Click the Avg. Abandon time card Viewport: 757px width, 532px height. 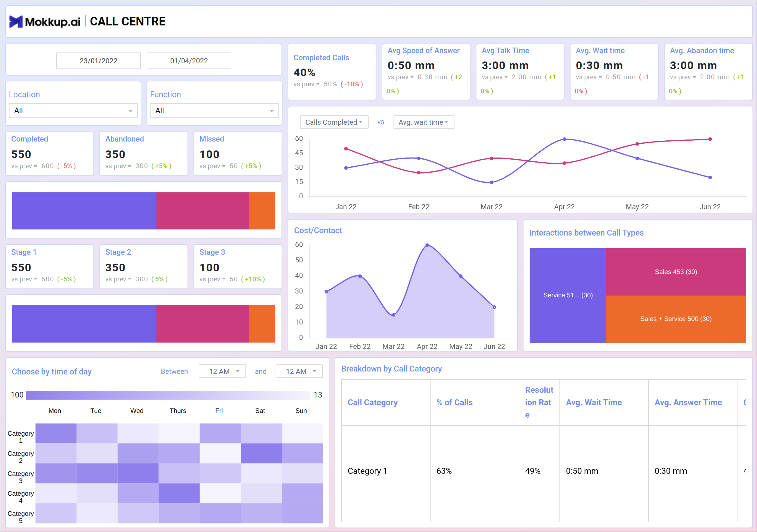[708, 72]
